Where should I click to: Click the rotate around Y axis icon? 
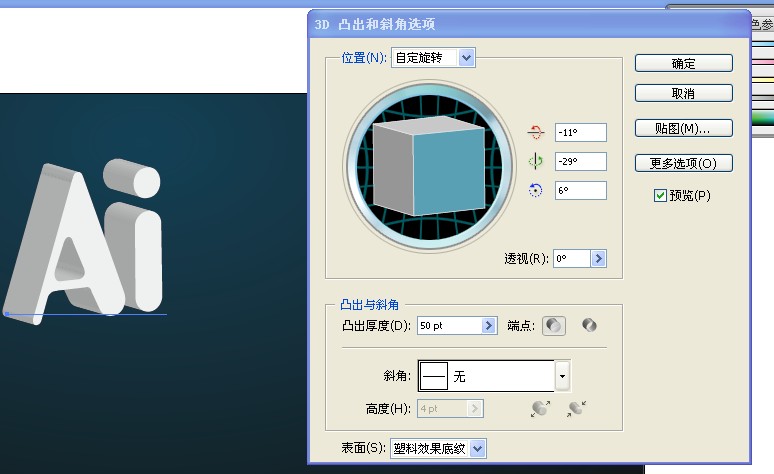click(536, 161)
